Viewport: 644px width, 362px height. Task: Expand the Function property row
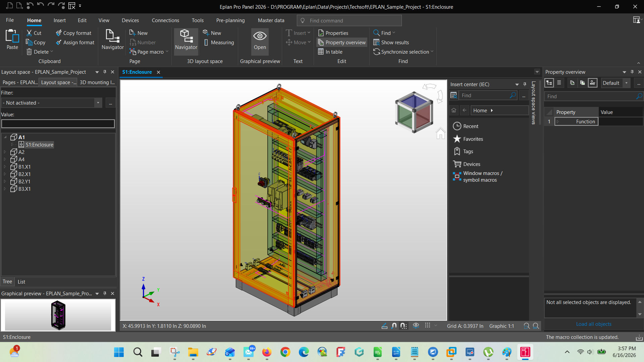tap(558, 122)
